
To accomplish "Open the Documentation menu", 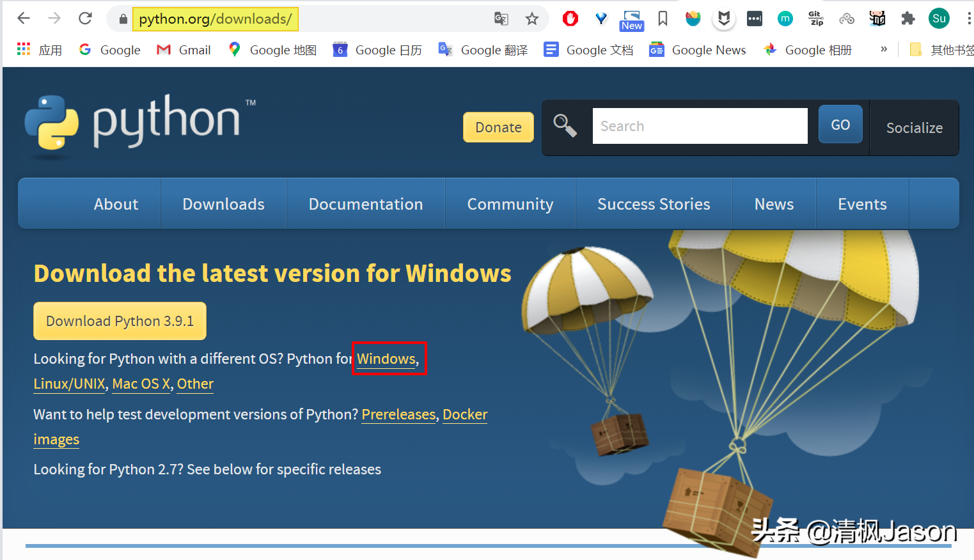I will pos(365,203).
